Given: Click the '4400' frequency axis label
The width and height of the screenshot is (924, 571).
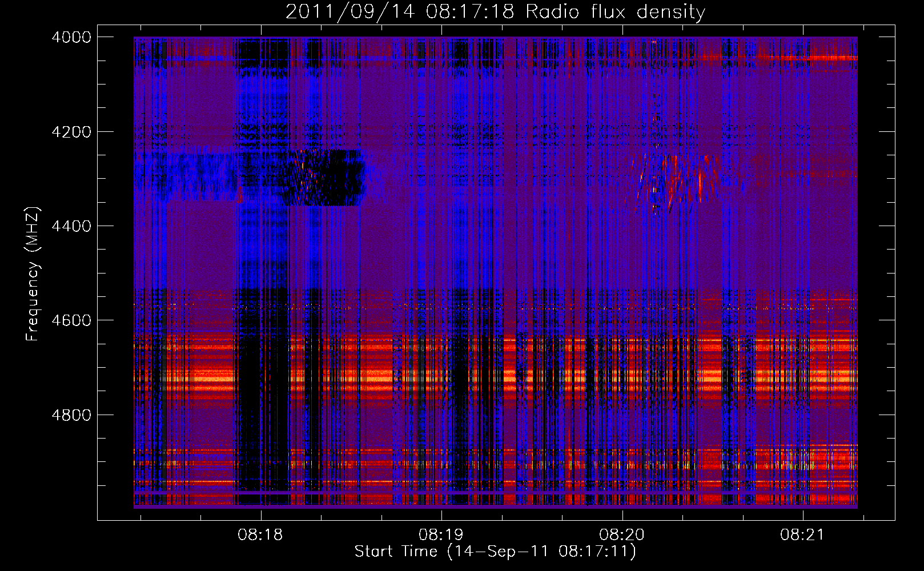Looking at the screenshot, I should 71,226.
